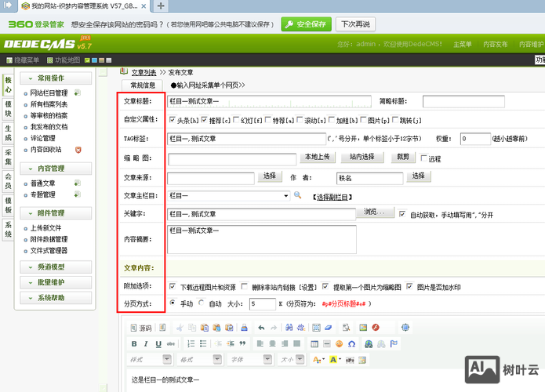Select the 自动 pagination radio button
Viewport: 545px width, 392px height.
(202, 303)
